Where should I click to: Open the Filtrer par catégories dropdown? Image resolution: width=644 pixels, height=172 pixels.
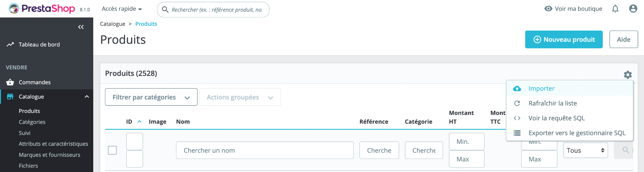coord(151,97)
